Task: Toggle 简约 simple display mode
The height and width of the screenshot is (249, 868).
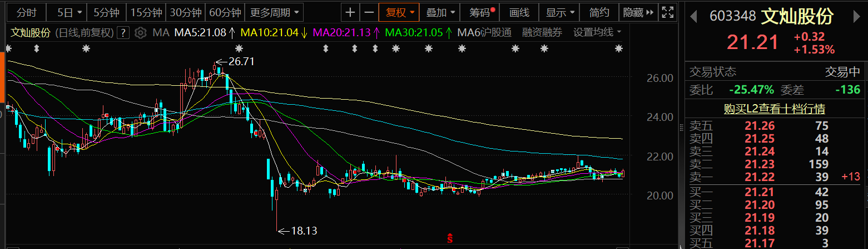Action: coord(599,12)
